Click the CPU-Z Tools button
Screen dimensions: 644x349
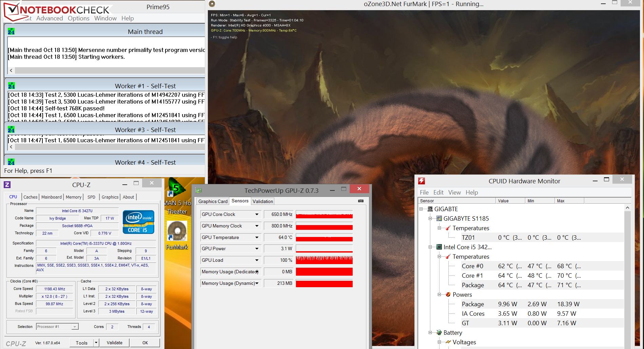(81, 343)
